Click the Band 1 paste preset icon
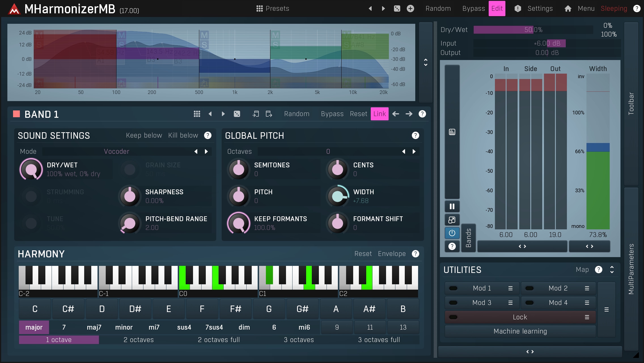 (x=269, y=114)
